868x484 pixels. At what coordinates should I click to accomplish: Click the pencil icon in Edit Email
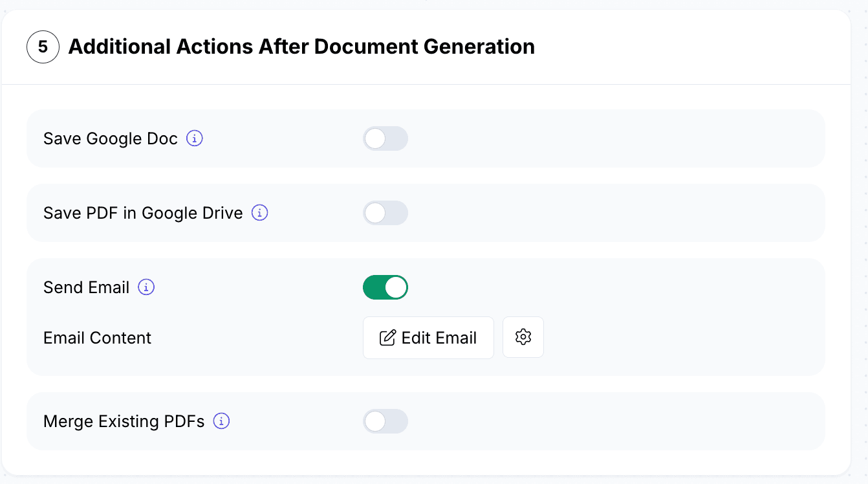coord(387,338)
